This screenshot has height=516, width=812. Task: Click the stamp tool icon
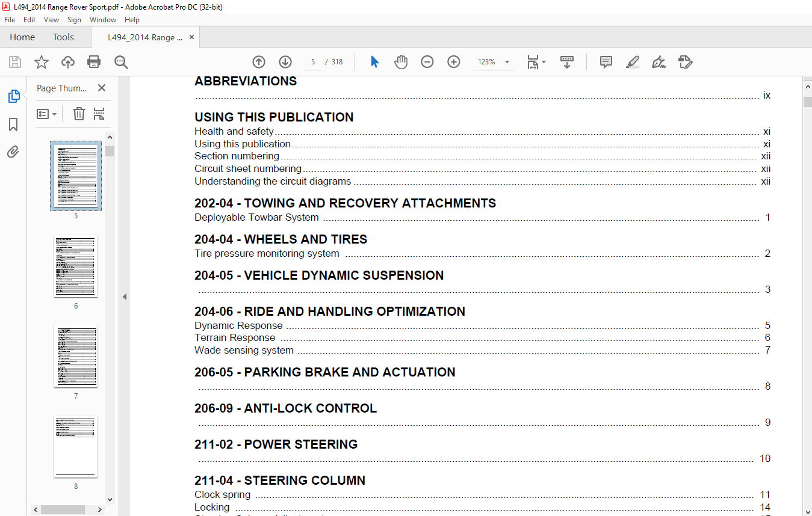pos(685,62)
